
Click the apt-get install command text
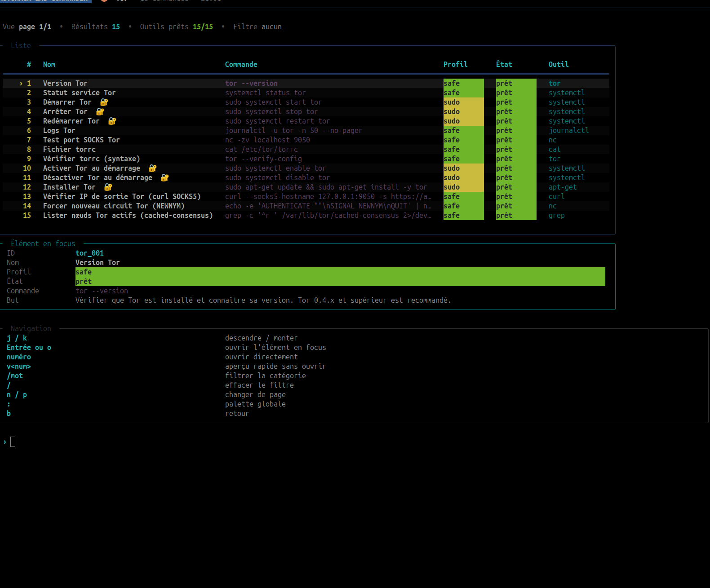click(326, 187)
